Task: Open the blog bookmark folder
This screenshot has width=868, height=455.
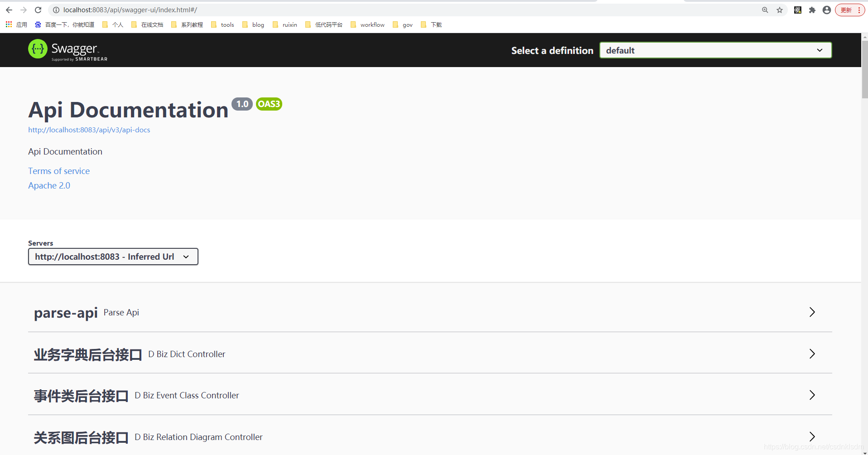Action: tap(253, 24)
